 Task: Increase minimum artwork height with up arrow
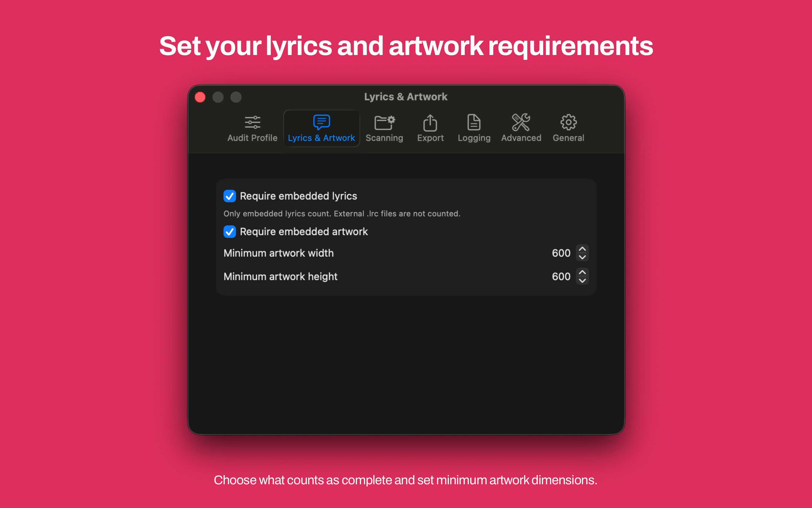pos(582,272)
